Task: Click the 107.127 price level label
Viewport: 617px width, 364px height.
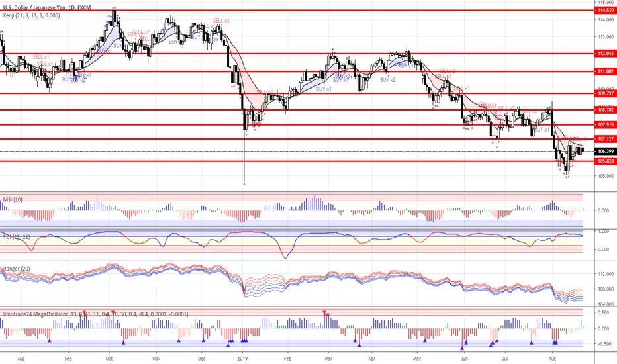Action: point(606,139)
